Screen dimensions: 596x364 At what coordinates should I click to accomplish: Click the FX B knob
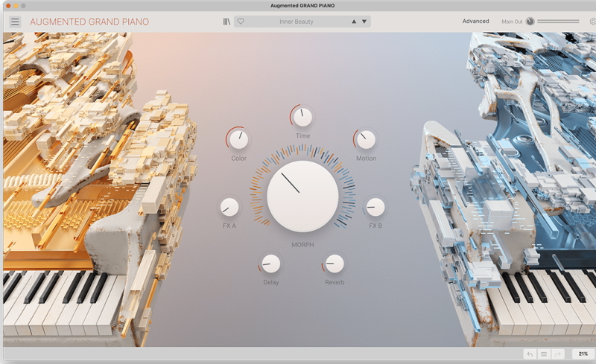tap(375, 207)
